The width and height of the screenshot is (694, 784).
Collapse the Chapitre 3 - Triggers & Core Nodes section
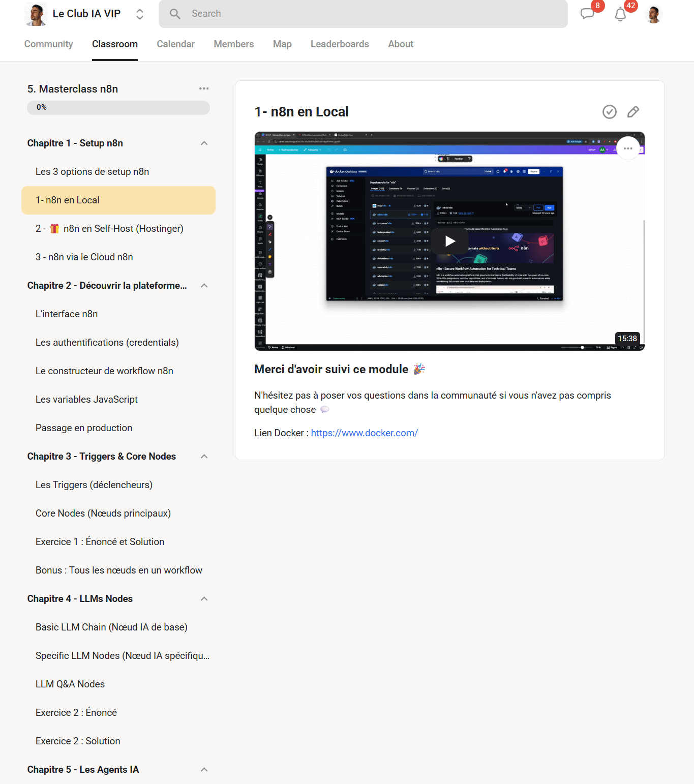pos(204,457)
